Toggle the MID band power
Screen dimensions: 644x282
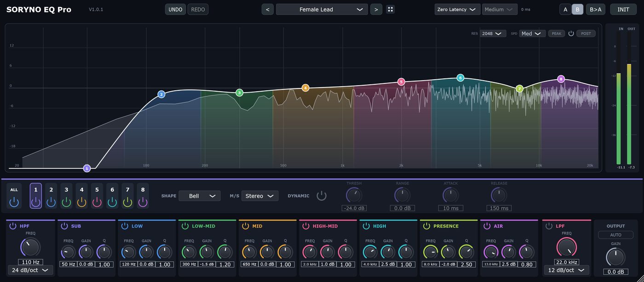[x=245, y=226]
